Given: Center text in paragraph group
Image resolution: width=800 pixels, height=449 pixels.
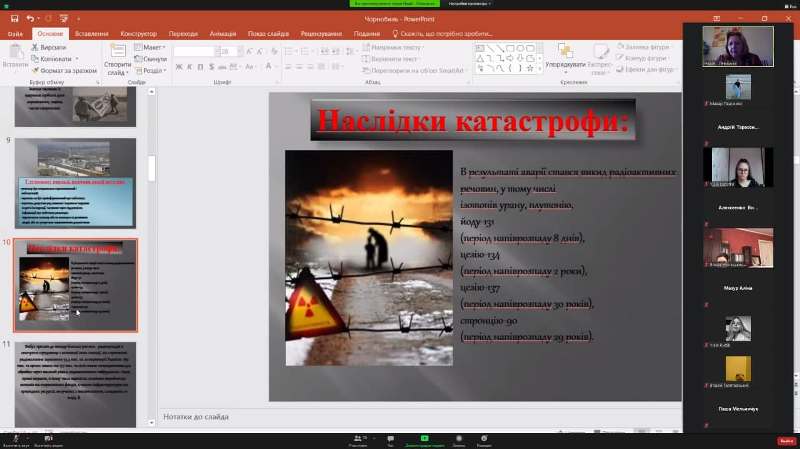Looking at the screenshot, I should (x=299, y=67).
